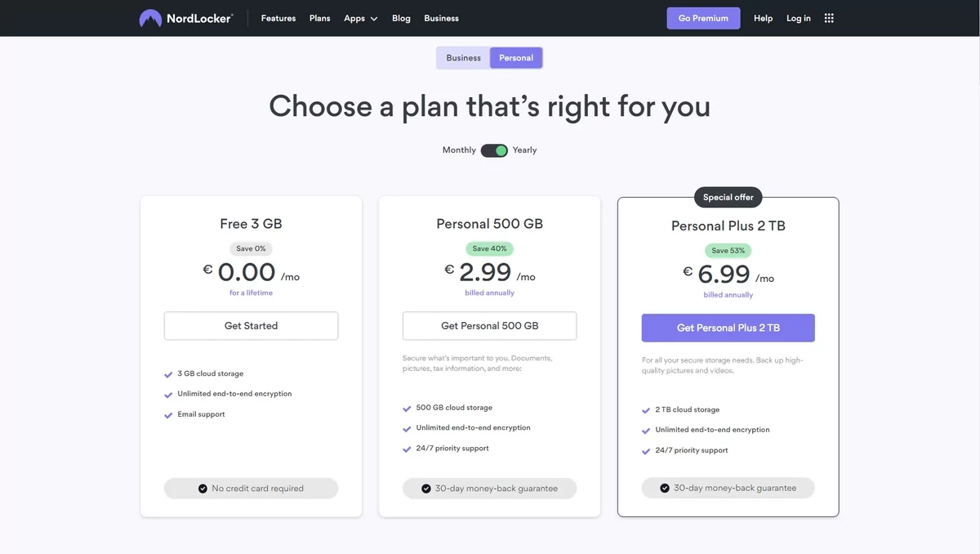
Task: Click Personal 500 GB money-back guarantee badge icon
Action: (425, 489)
